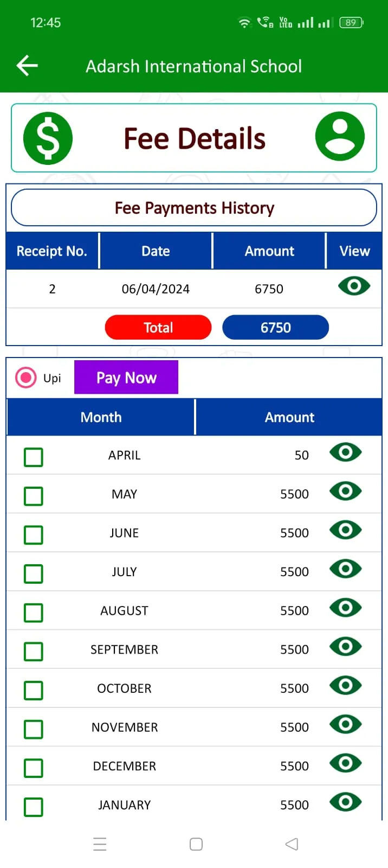Viewport: 388px width, 868px height.
Task: View APRIL fee details eye icon
Action: click(x=345, y=452)
